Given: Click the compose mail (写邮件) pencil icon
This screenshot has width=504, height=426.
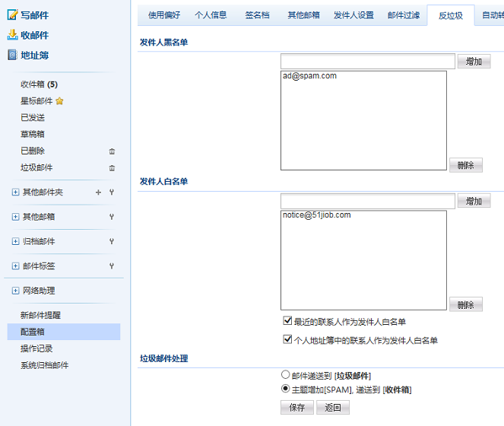Looking at the screenshot, I should [12, 14].
